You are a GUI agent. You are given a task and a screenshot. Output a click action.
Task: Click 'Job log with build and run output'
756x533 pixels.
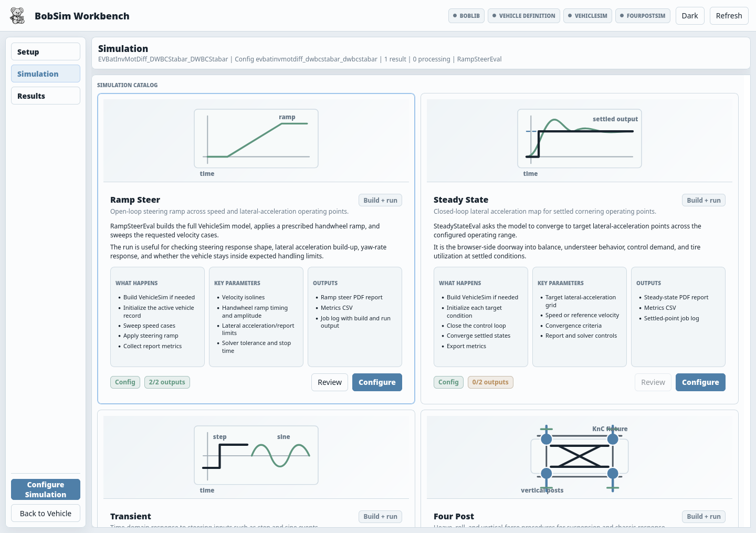point(355,322)
